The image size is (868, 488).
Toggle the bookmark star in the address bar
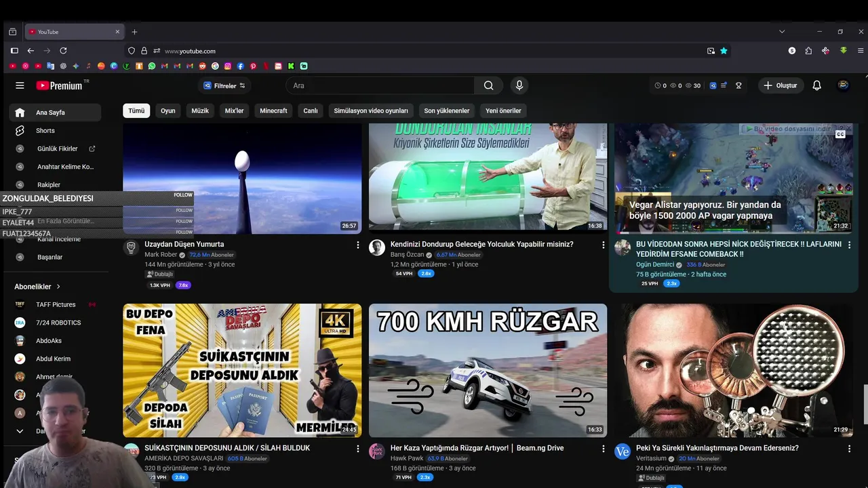click(x=724, y=51)
